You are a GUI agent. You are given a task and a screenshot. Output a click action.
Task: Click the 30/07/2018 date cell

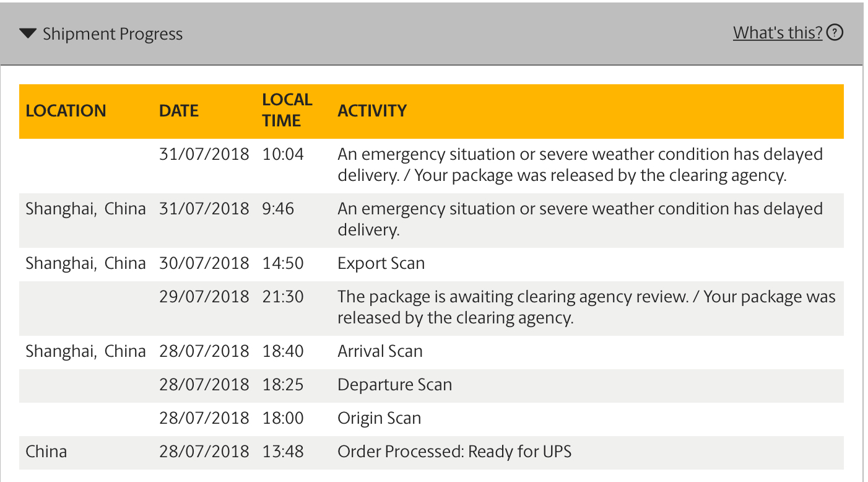tap(204, 263)
